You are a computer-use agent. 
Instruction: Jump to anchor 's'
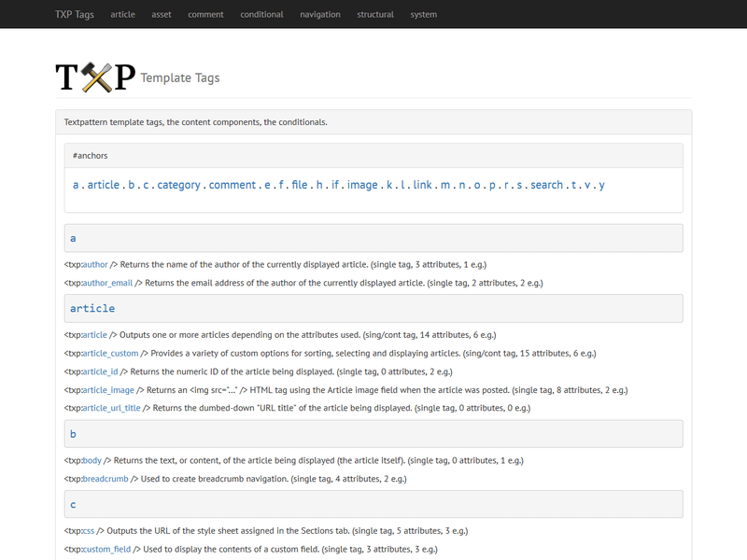(520, 185)
